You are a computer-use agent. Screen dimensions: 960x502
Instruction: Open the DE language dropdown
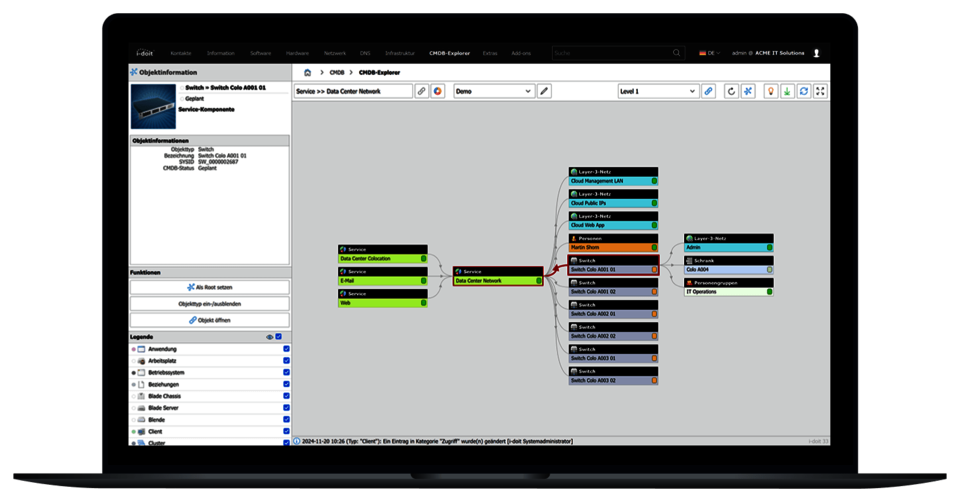coord(710,53)
